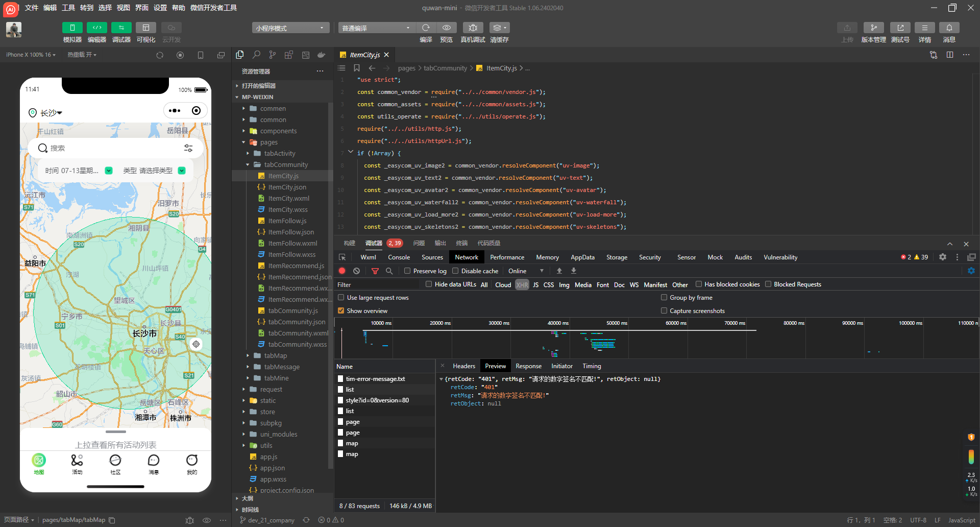The width and height of the screenshot is (980, 527).
Task: Open the debugger (调试器) toolbar icon
Action: coord(121,28)
